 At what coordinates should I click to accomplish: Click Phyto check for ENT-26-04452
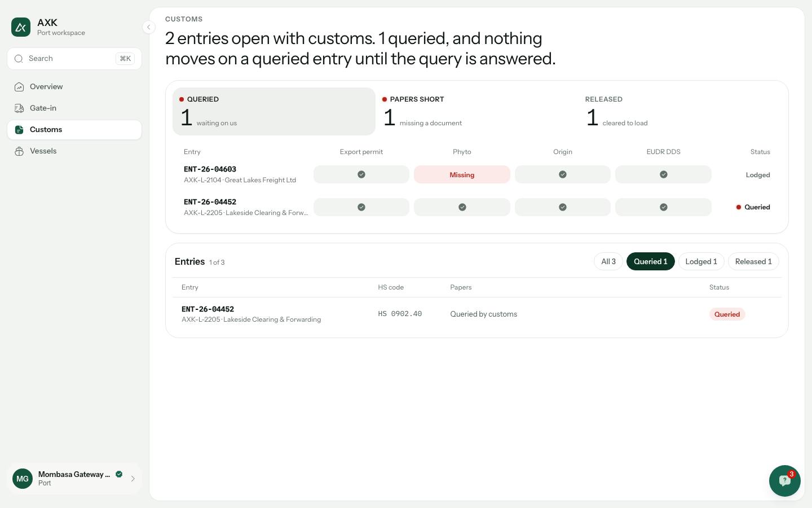462,207
